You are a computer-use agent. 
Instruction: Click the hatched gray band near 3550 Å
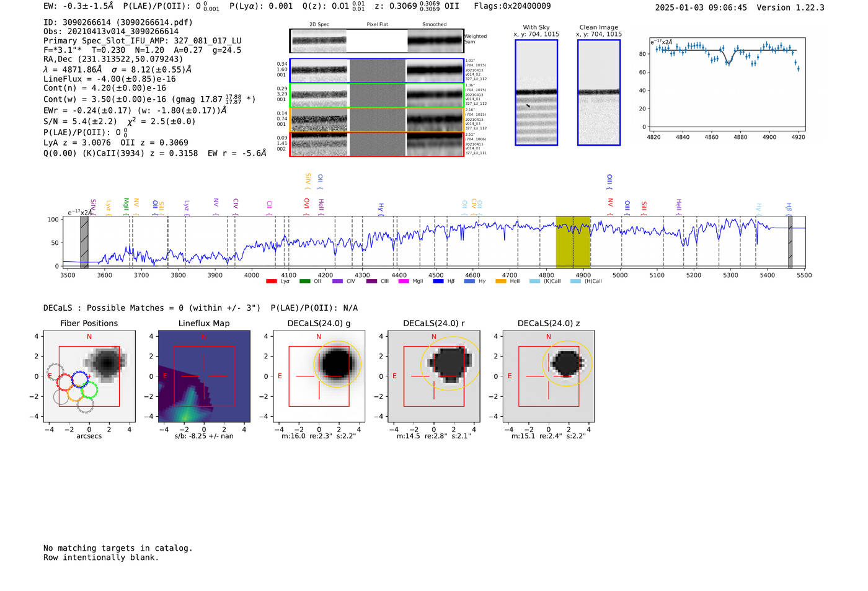point(84,242)
